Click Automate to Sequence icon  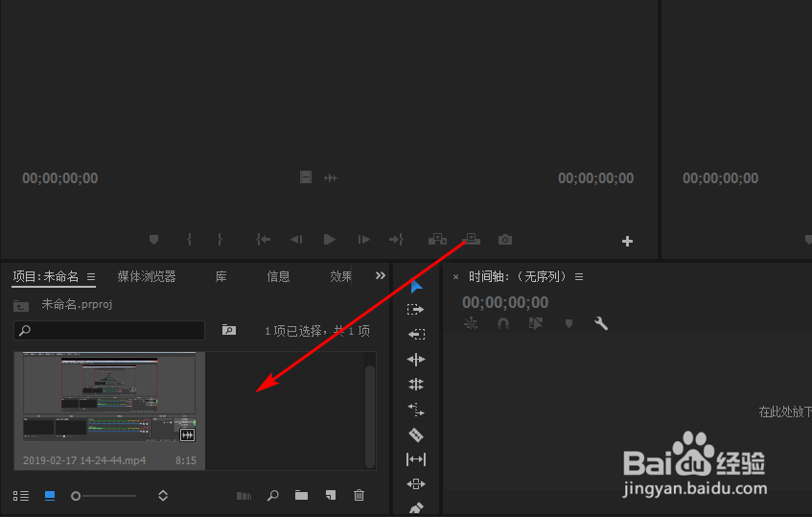point(244,496)
